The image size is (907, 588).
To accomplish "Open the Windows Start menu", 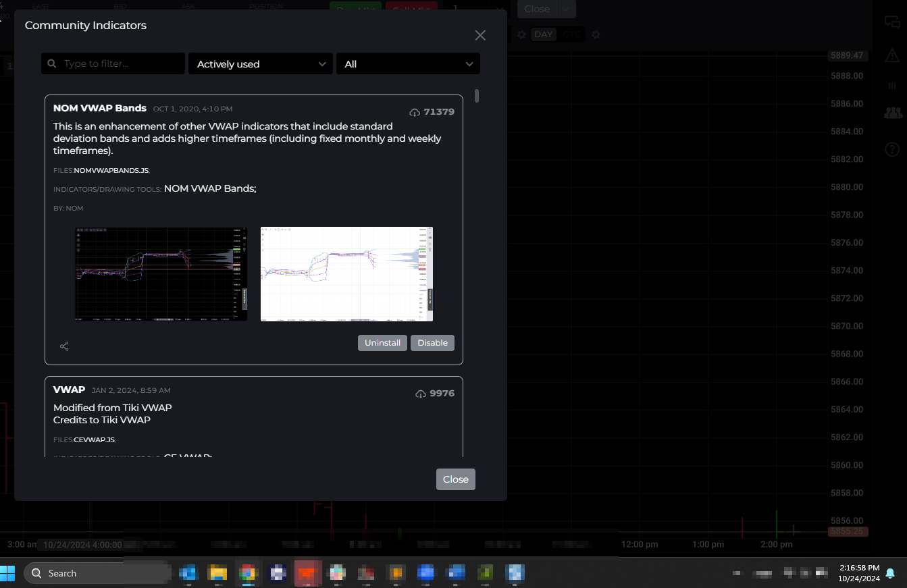I will [x=8, y=573].
